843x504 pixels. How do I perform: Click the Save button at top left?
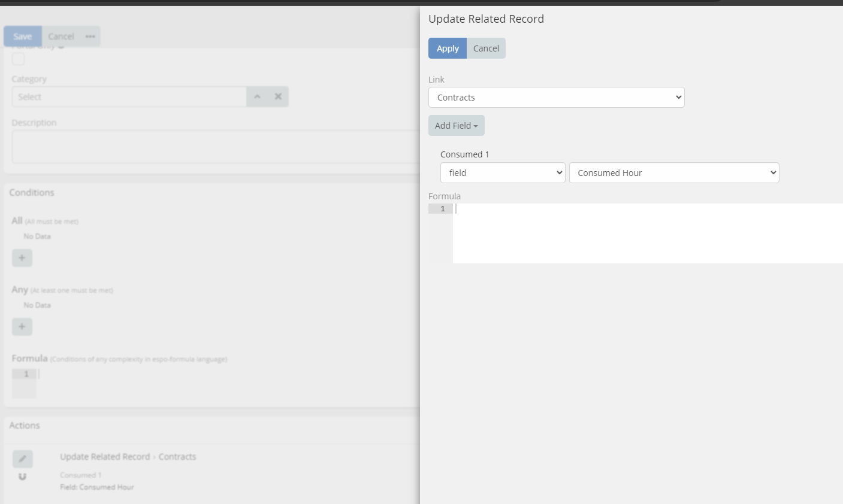23,37
